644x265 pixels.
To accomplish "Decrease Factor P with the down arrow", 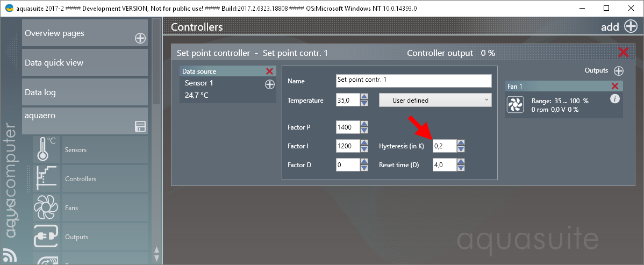I will 364,131.
